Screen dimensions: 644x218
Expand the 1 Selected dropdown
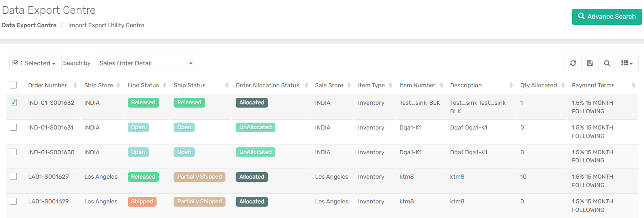(35, 63)
